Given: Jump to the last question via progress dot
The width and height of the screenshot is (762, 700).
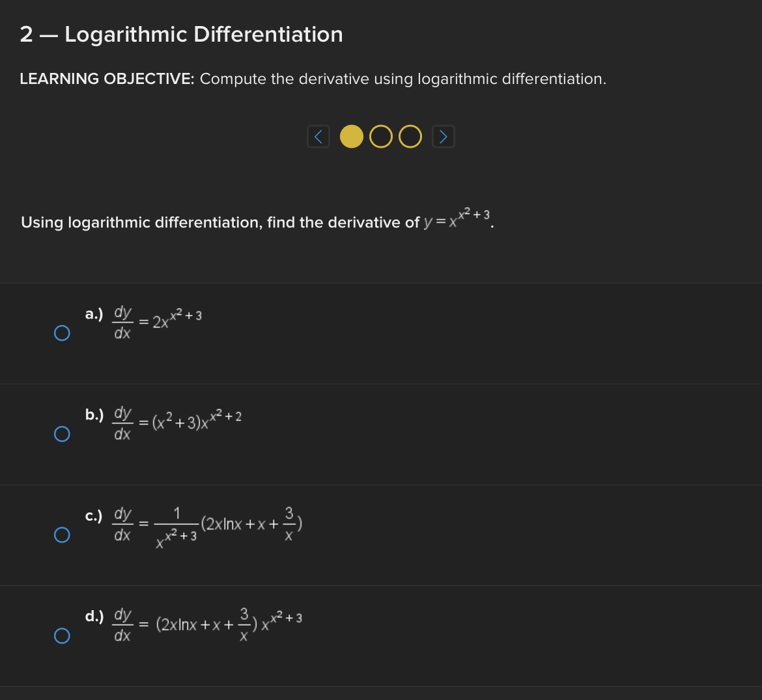Looking at the screenshot, I should point(410,137).
